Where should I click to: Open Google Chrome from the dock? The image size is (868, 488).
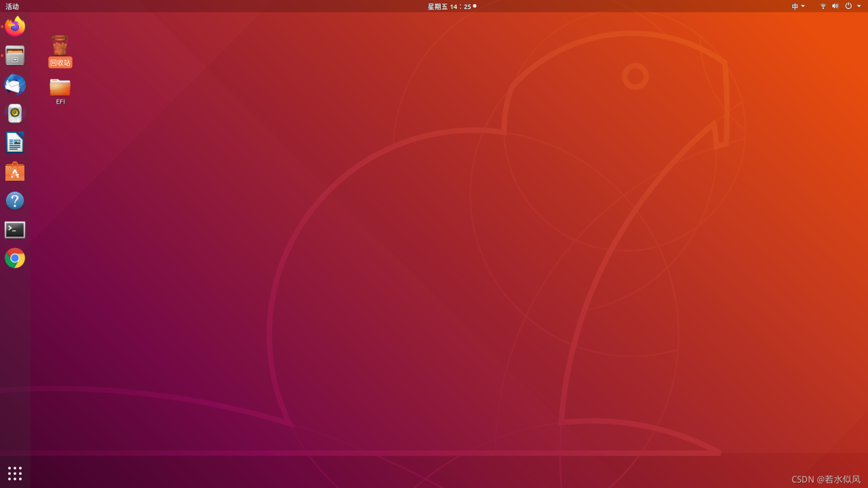tap(15, 258)
